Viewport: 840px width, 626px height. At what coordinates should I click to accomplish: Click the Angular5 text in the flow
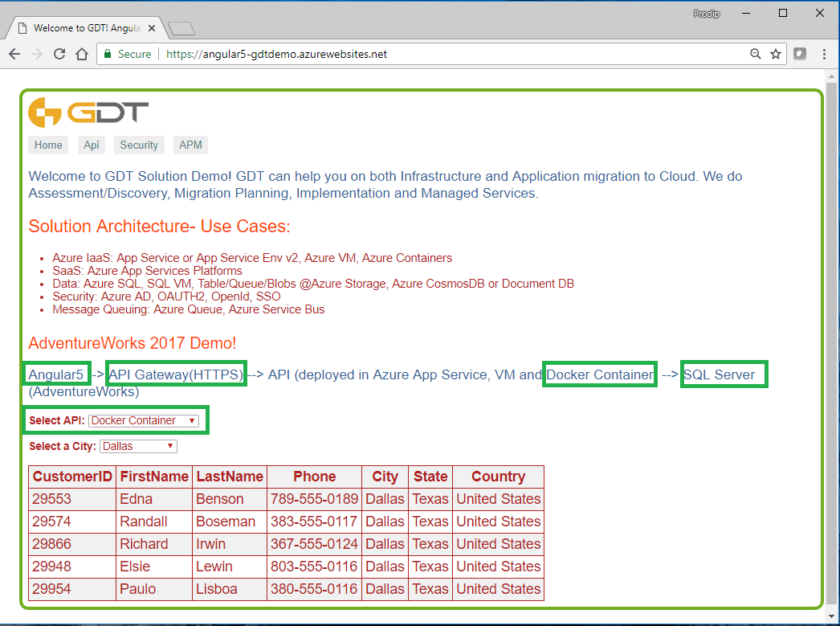56,374
